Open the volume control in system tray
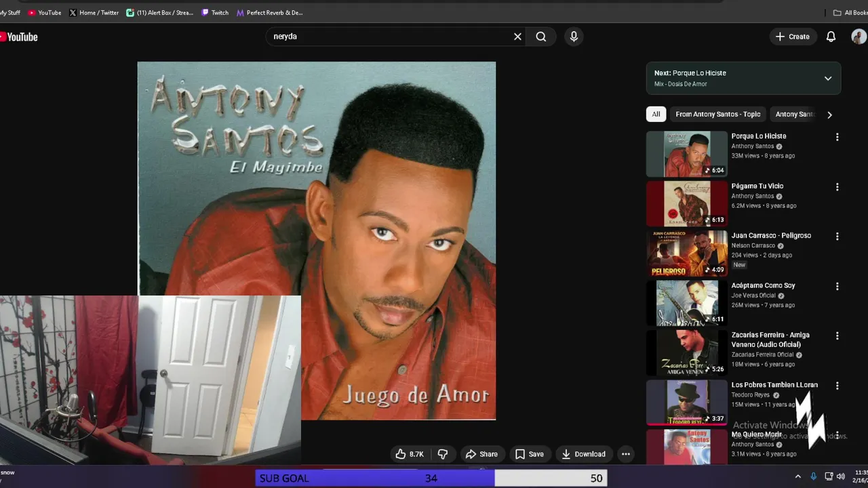The height and width of the screenshot is (488, 868). click(x=842, y=476)
